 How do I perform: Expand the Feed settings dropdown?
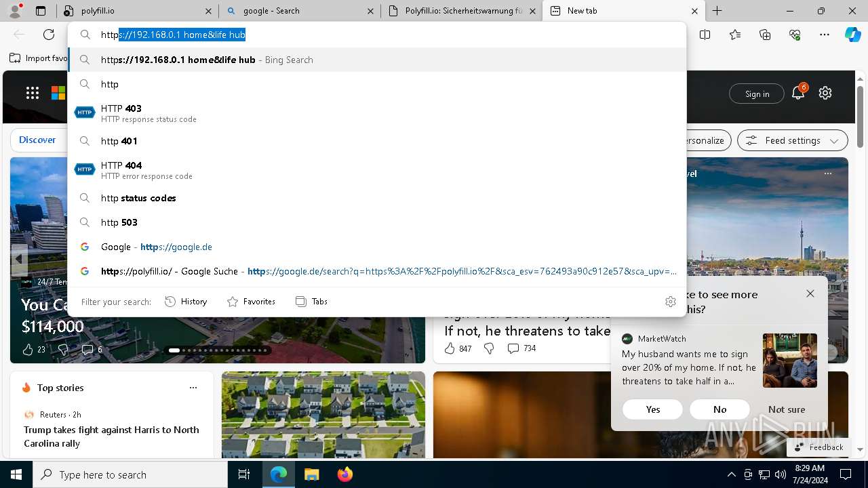click(793, 140)
